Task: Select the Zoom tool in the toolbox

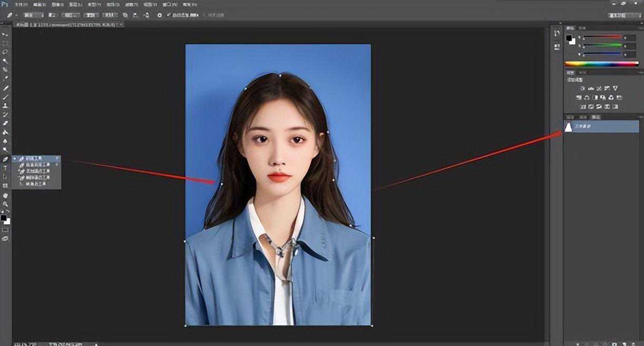Action: [5, 204]
